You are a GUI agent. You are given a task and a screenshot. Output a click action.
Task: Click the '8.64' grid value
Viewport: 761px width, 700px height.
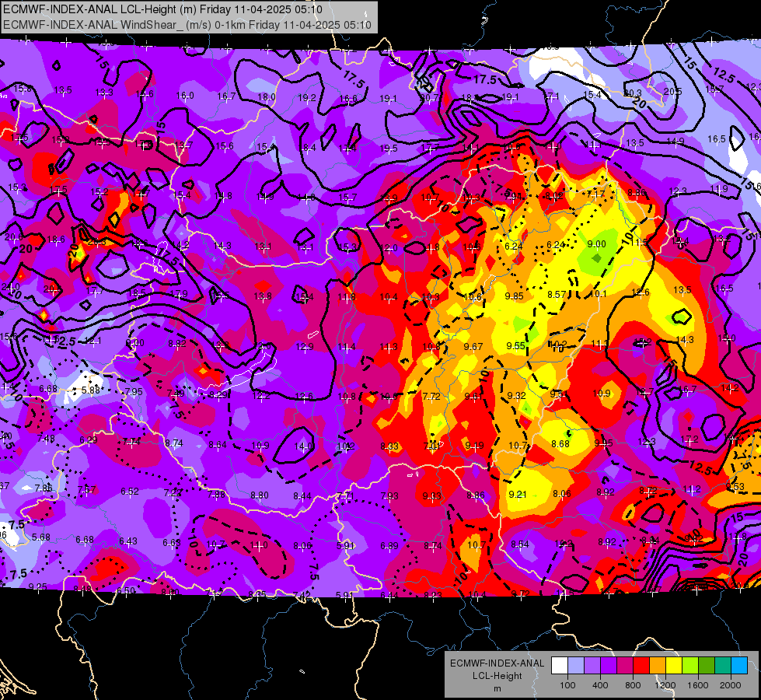point(218,444)
